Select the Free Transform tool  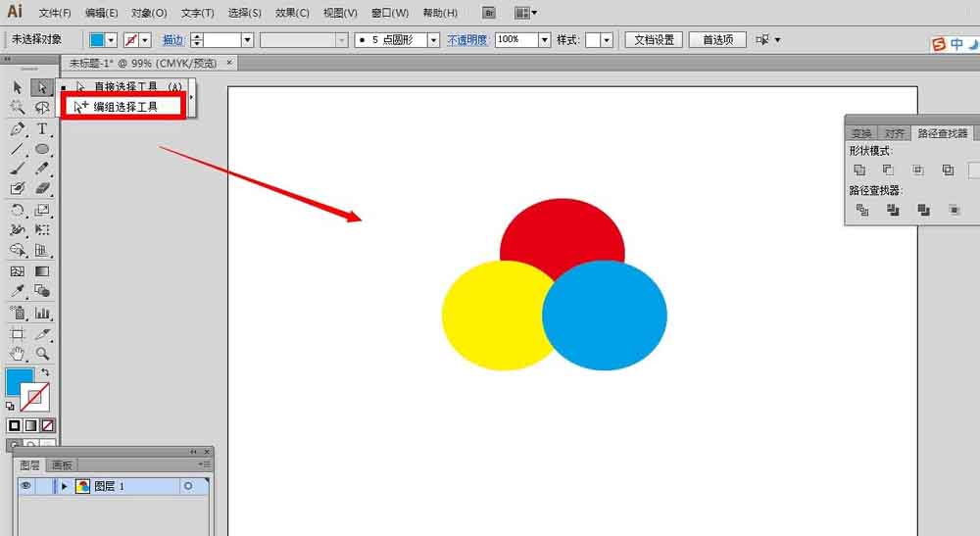click(42, 229)
